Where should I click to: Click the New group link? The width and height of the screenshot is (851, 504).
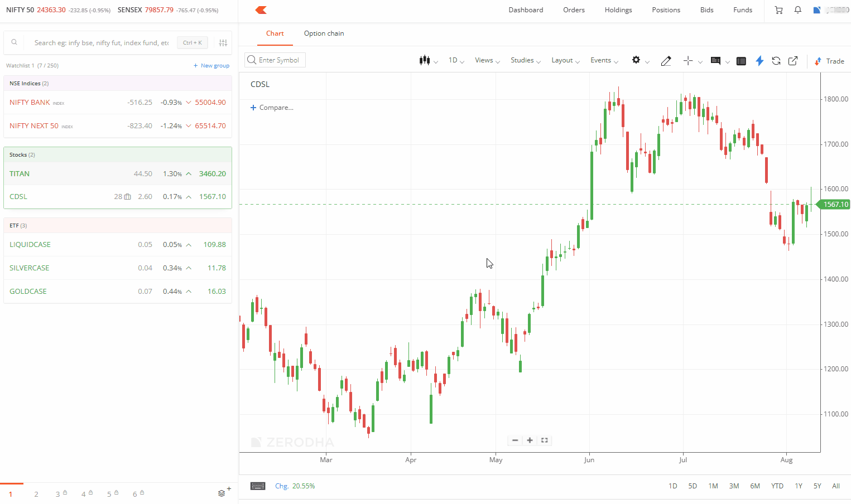(211, 66)
